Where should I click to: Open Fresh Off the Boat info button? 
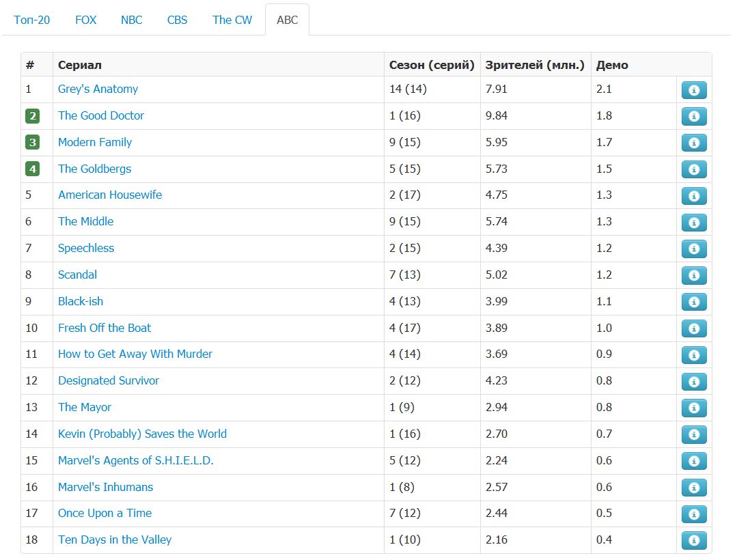click(x=694, y=328)
